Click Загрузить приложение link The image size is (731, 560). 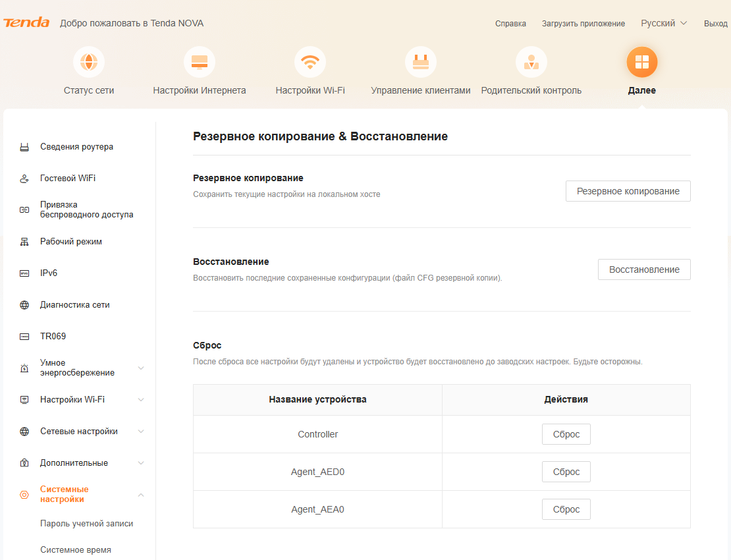(x=583, y=23)
